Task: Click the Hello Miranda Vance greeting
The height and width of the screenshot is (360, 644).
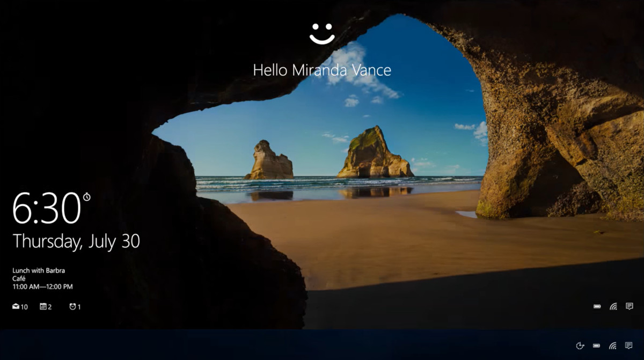Action: pos(322,70)
